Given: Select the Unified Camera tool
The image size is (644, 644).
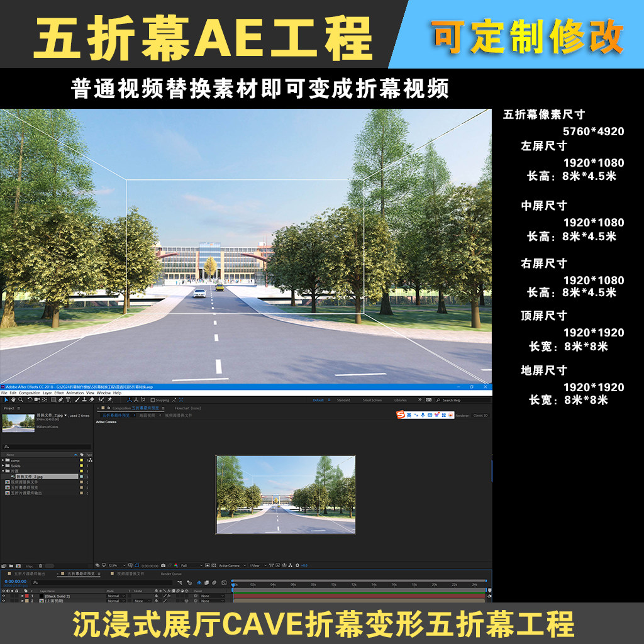Looking at the screenshot, I should [36, 399].
